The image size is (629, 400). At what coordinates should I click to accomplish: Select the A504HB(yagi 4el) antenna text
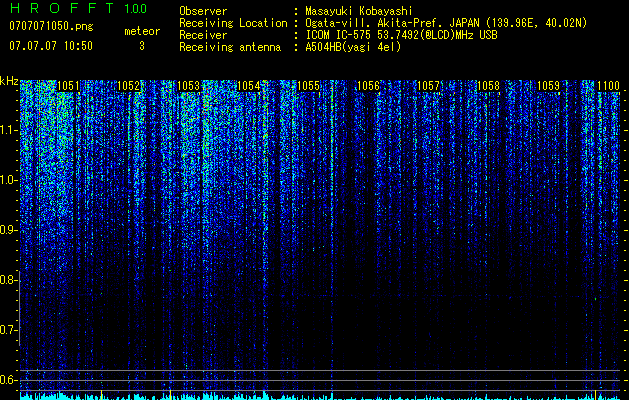click(x=353, y=47)
